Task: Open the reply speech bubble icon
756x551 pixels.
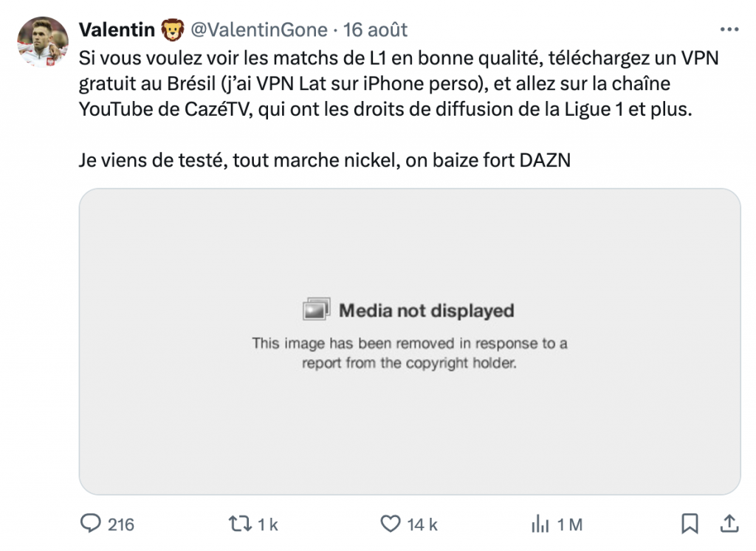Action: click(90, 524)
